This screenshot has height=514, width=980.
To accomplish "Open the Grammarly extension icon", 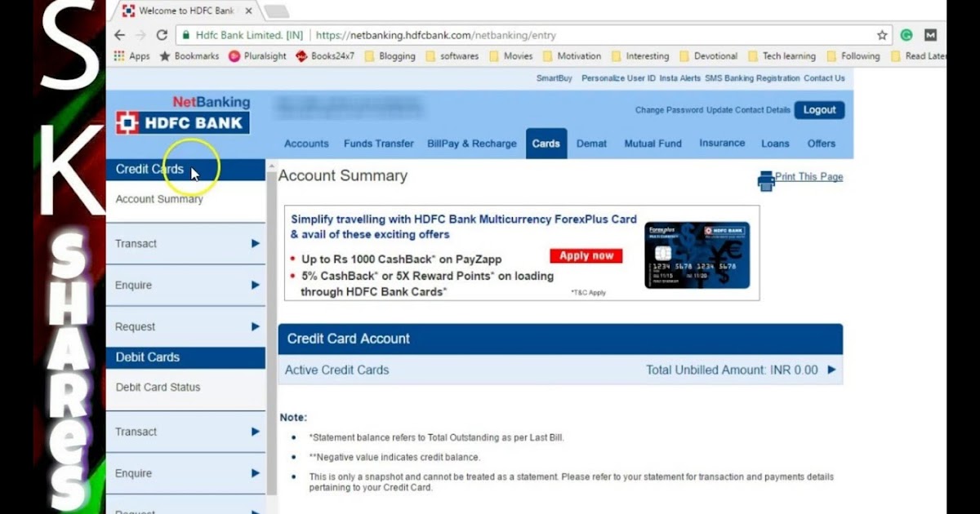I will 906,35.
